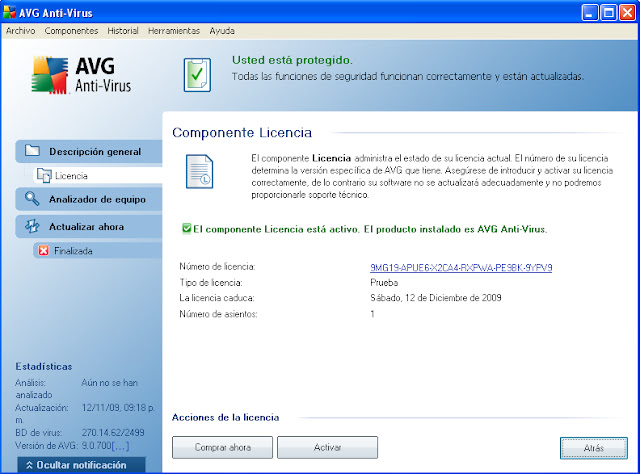The width and height of the screenshot is (640, 474).
Task: Click the Activar button
Action: pos(327,447)
